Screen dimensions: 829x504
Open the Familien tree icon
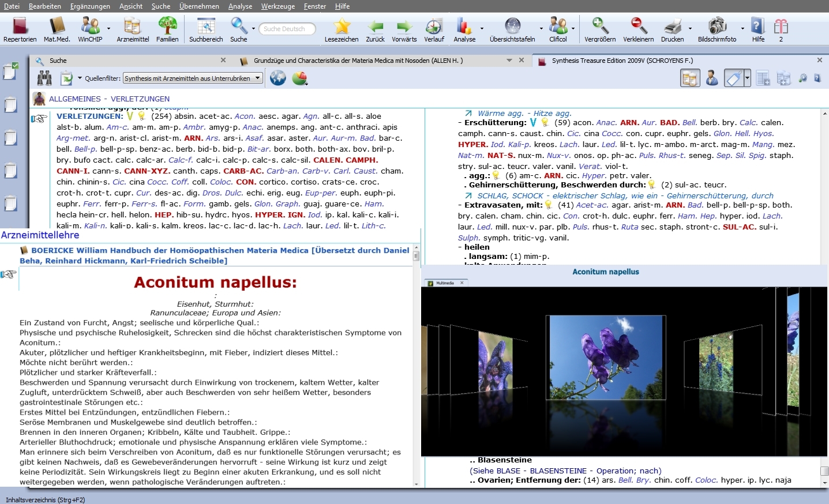pos(167,29)
